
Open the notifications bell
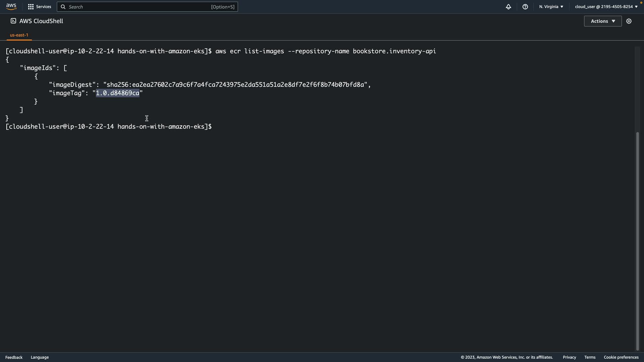pos(508,7)
